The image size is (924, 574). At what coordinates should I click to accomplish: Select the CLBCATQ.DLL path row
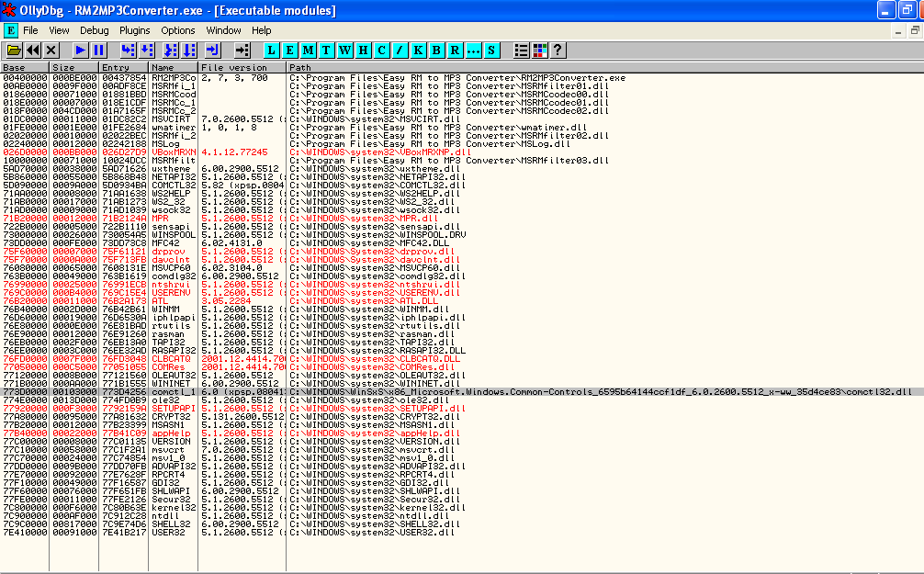pos(375,359)
